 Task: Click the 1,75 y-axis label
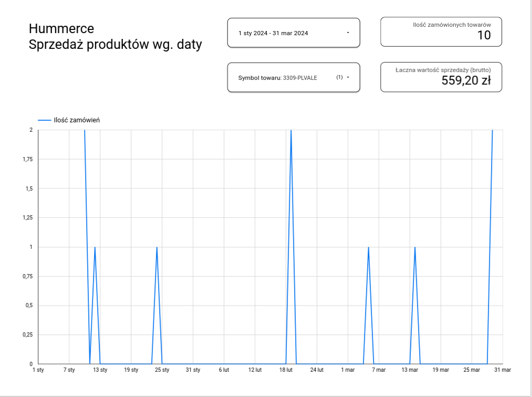click(28, 159)
